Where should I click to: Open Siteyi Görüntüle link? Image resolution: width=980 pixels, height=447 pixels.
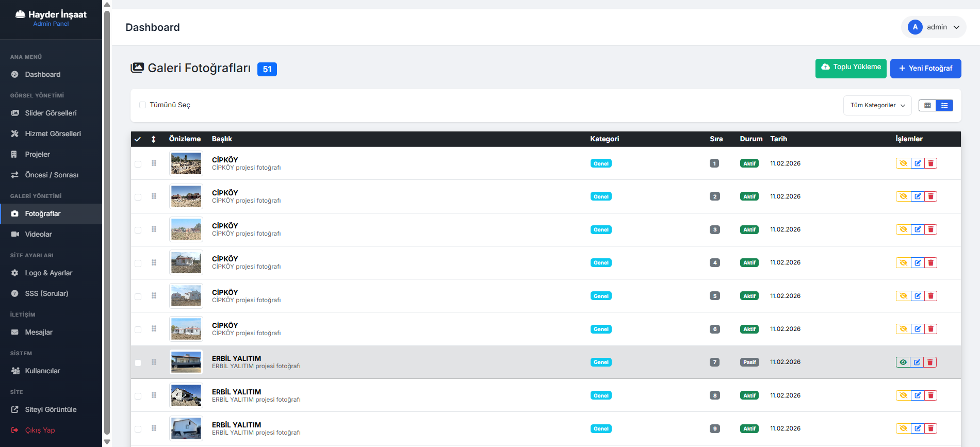point(51,410)
